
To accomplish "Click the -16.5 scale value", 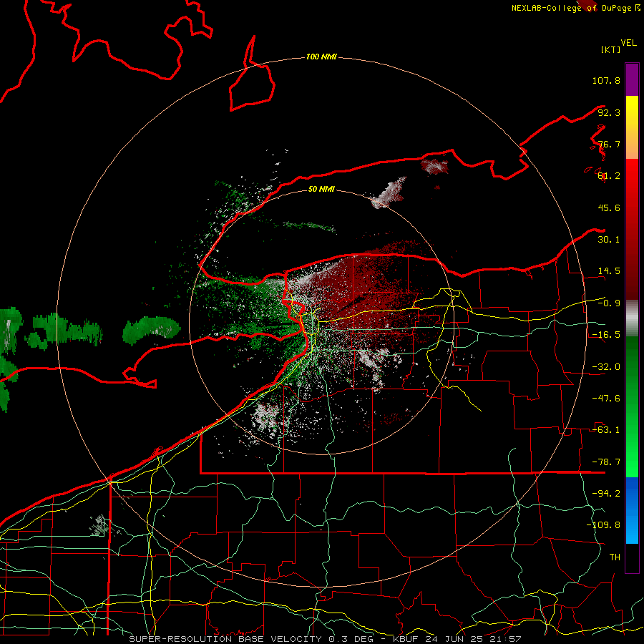I will point(606,335).
